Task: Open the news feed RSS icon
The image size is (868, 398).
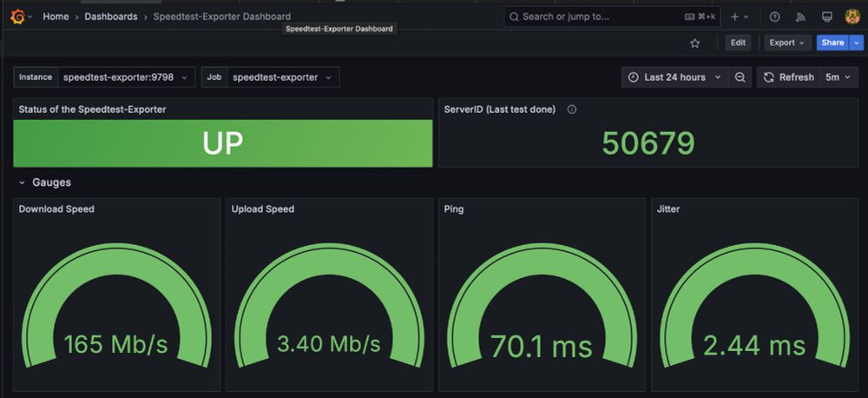Action: point(800,17)
